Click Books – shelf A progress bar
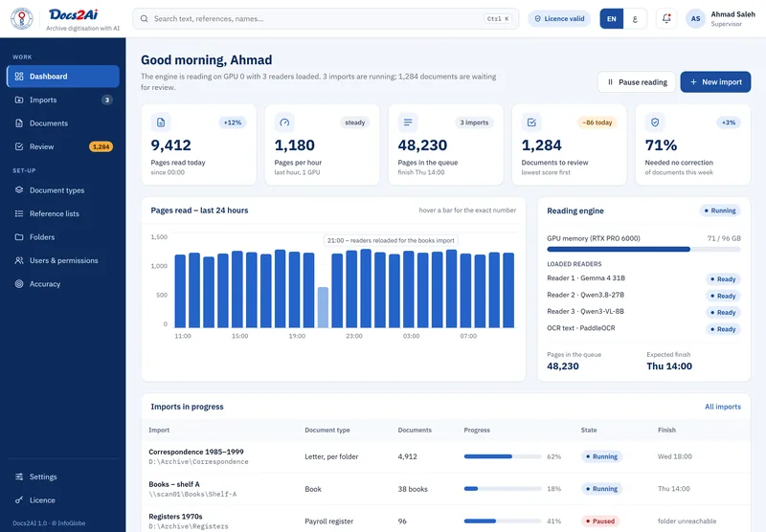The height and width of the screenshot is (532, 766). (503, 489)
